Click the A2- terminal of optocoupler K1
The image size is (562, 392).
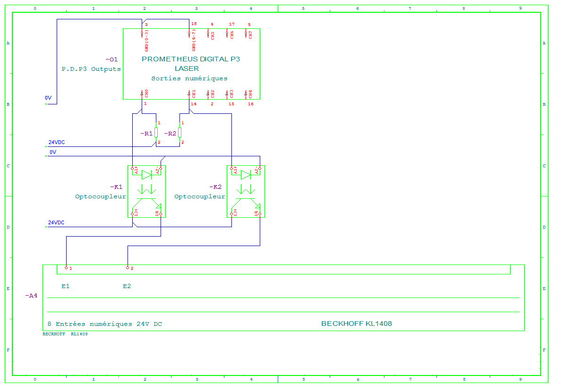click(161, 169)
